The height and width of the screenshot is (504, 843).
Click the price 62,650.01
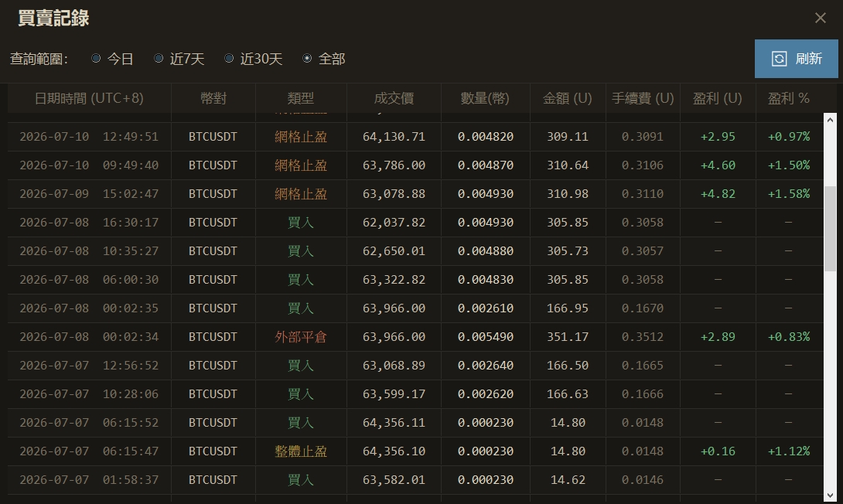point(394,251)
